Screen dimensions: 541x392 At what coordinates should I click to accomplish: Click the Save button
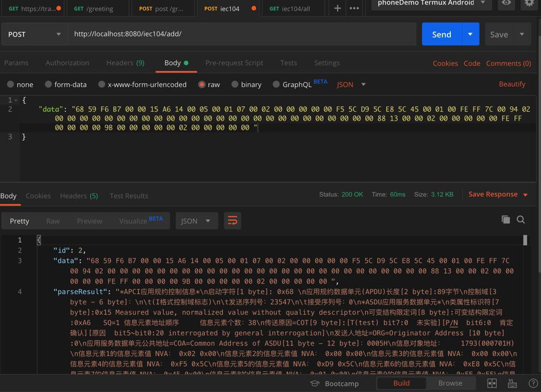pyautogui.click(x=500, y=34)
